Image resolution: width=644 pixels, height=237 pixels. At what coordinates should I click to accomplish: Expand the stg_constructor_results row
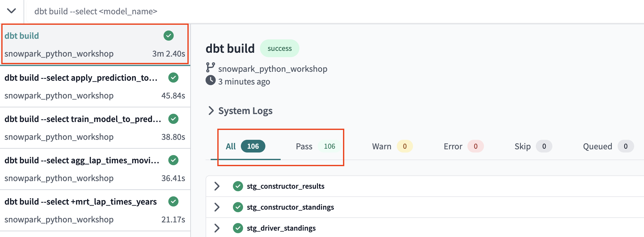pos(217,186)
